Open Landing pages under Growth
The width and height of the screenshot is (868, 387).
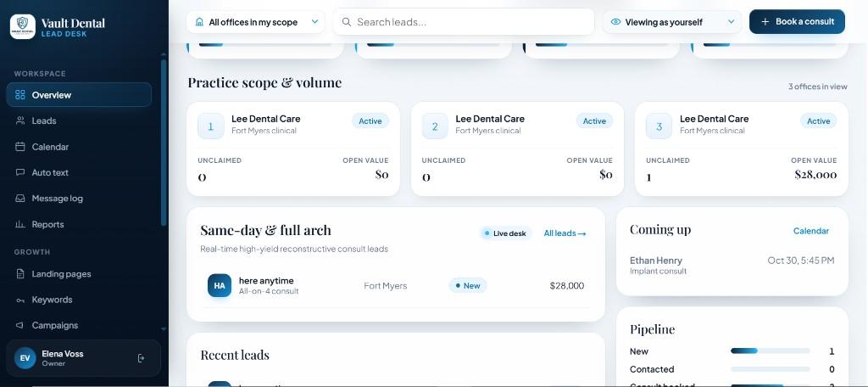tap(79, 273)
